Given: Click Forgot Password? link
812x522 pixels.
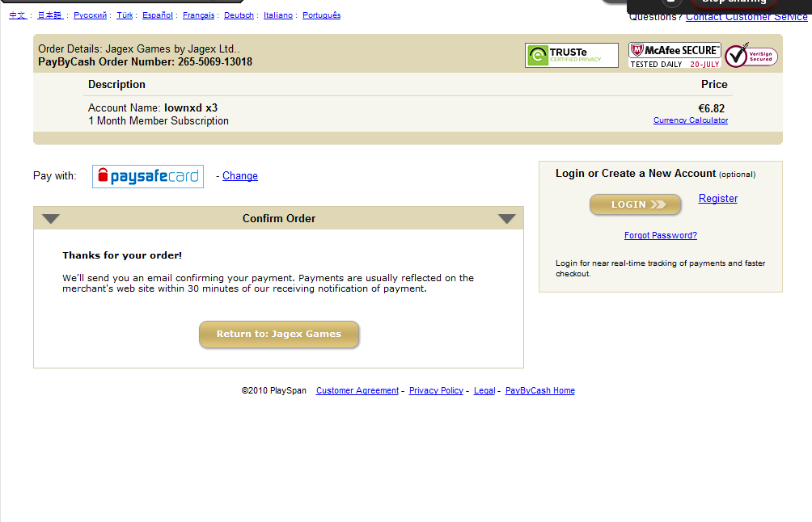Looking at the screenshot, I should click(x=660, y=235).
